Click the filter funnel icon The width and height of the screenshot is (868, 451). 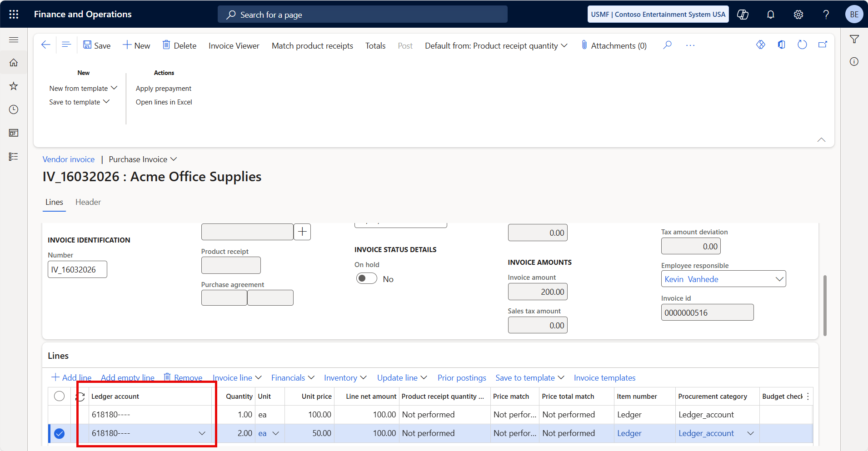(x=854, y=39)
